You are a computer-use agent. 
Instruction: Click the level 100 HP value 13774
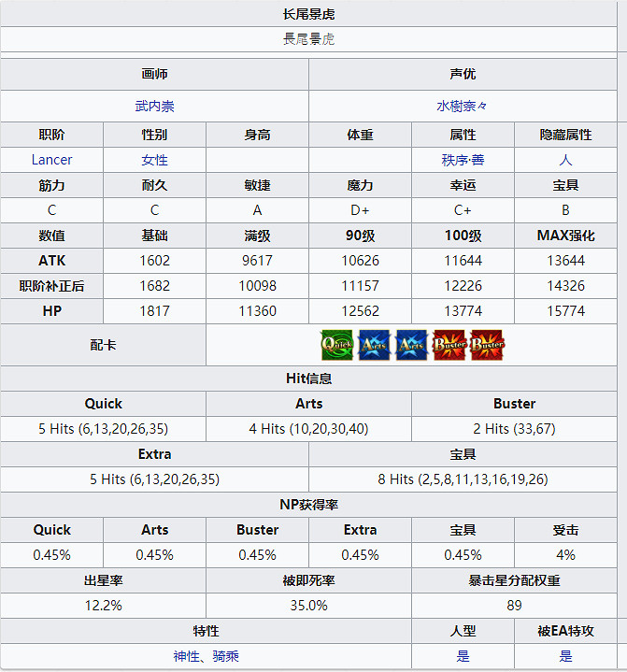tap(463, 311)
